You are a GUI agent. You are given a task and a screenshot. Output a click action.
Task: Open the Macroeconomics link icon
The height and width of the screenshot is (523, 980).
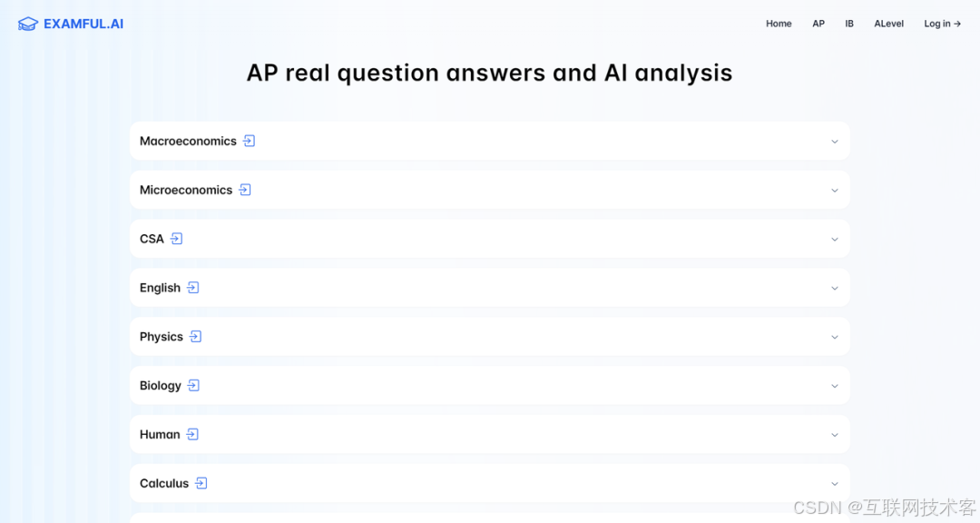[x=249, y=141]
